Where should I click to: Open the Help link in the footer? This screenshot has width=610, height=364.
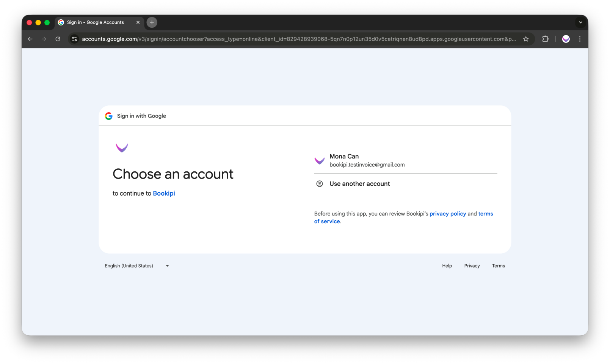(x=447, y=266)
